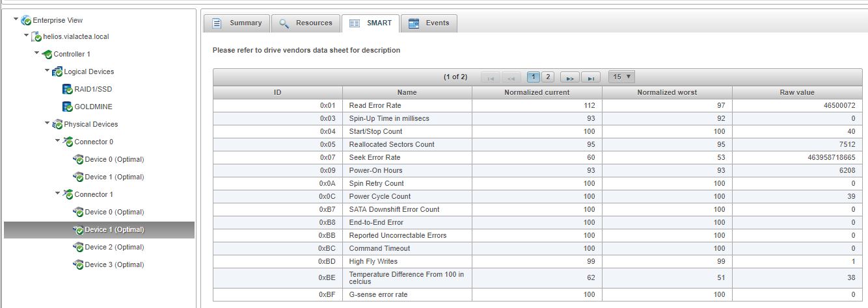Go to the first page arrow

click(490, 77)
